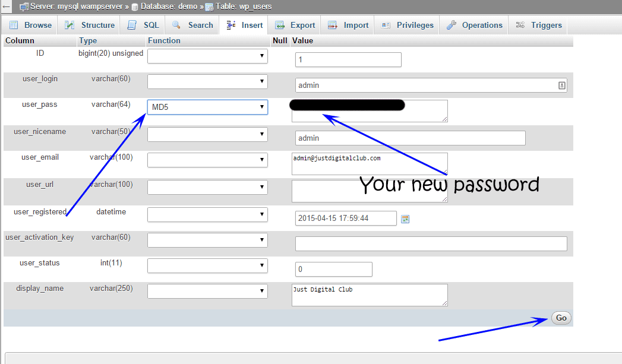This screenshot has width=622, height=364.
Task: Click the 'user_activation_key' column label
Action: (40, 237)
